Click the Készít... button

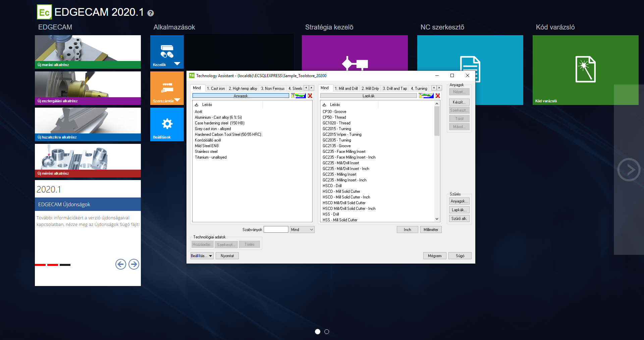tap(459, 102)
